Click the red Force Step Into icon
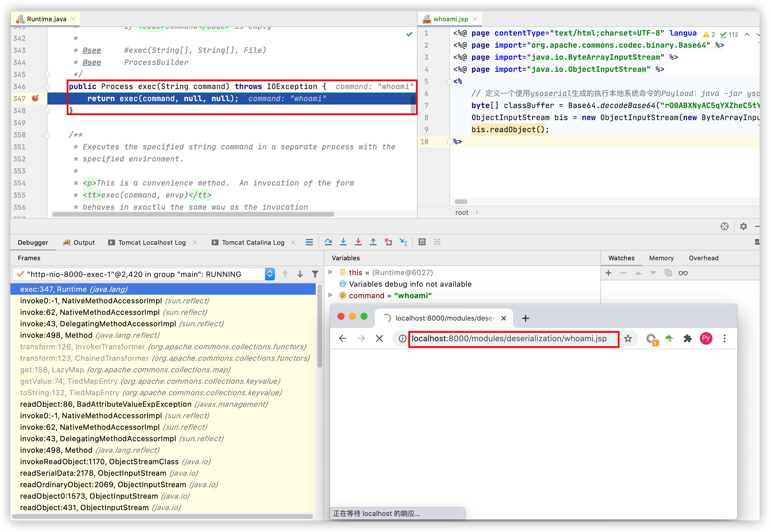The height and width of the screenshot is (532, 770). coord(358,242)
